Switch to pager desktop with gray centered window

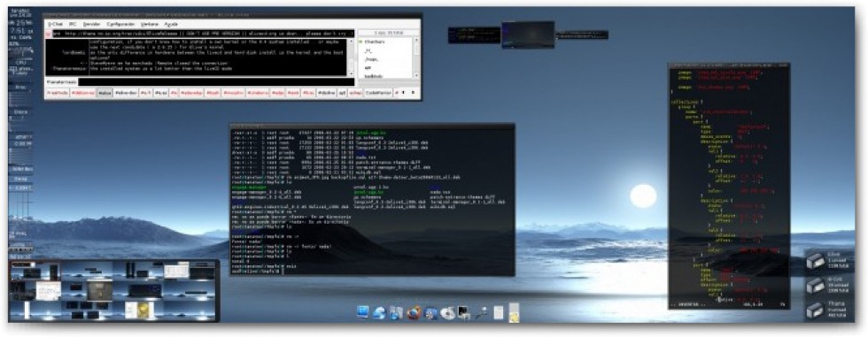point(87,291)
